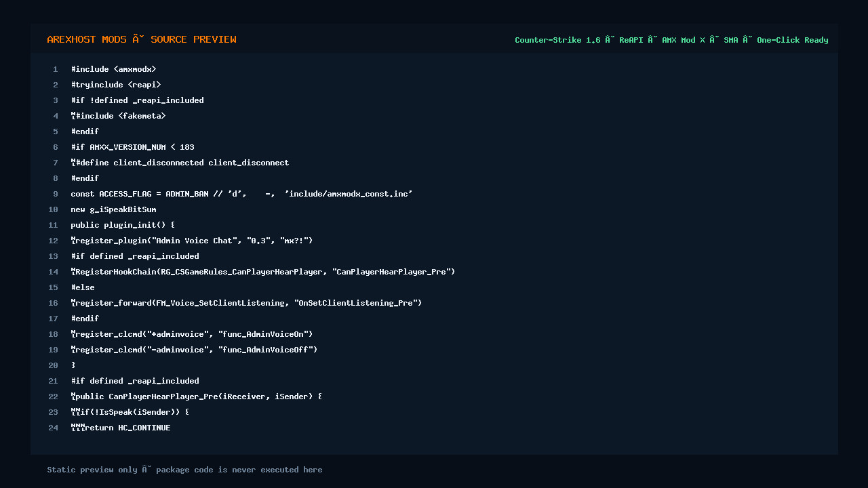Screen dimensions: 868x488
Task: Click the 'Static preview only' footer note
Action: tap(184, 470)
